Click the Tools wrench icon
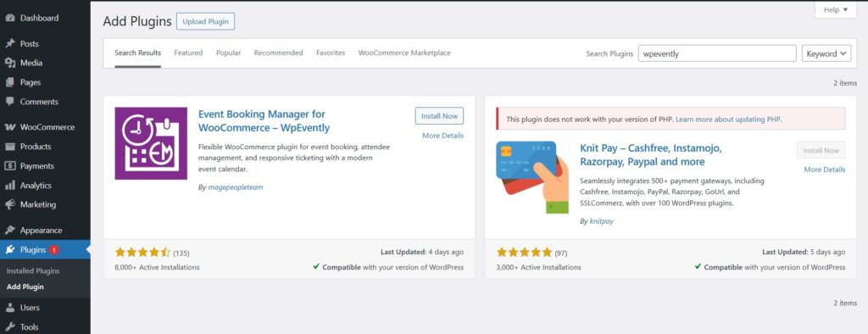This screenshot has width=868, height=334. (x=10, y=327)
